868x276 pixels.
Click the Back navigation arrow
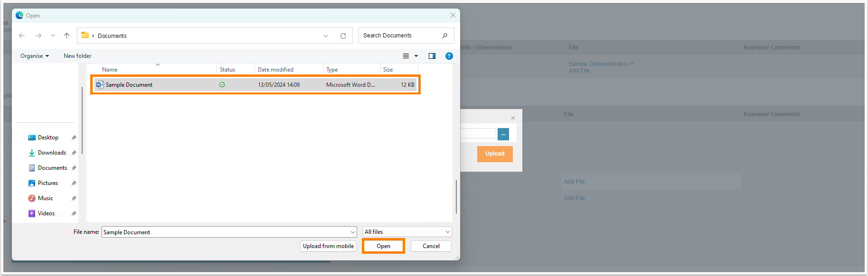click(x=22, y=36)
